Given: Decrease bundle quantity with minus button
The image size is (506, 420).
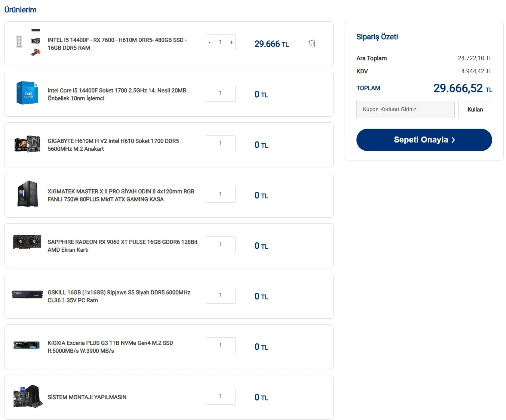Looking at the screenshot, I should pyautogui.click(x=209, y=43).
